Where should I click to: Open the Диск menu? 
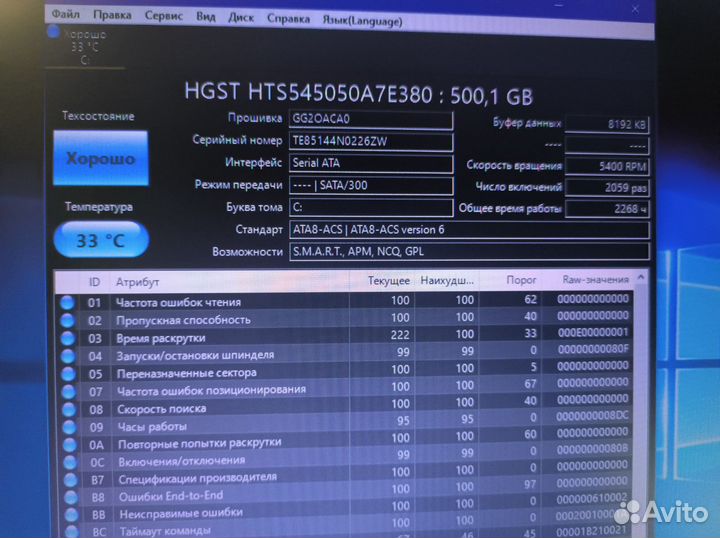click(x=240, y=18)
